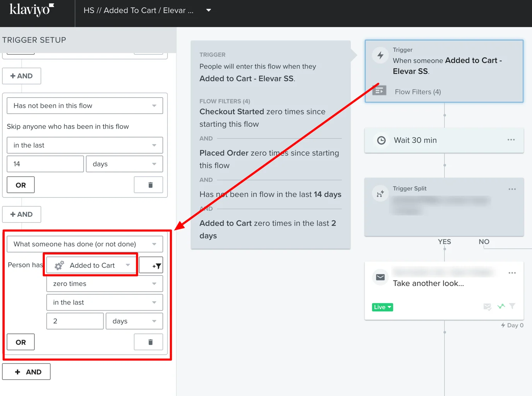Image resolution: width=532 pixels, height=396 pixels.
Task: Click the analytics trend icon on email card
Action: tap(501, 306)
